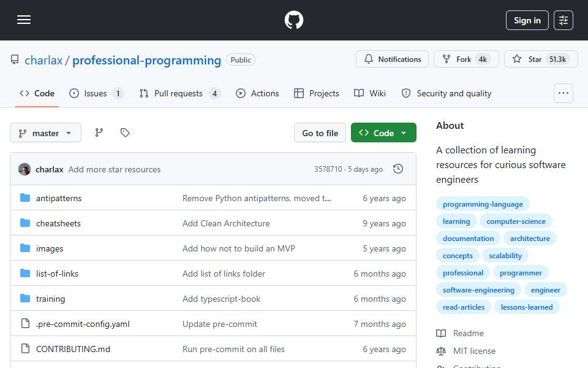Screen dimensions: 588x368
Task: Open the cheatsheets folder
Action: click(x=58, y=223)
